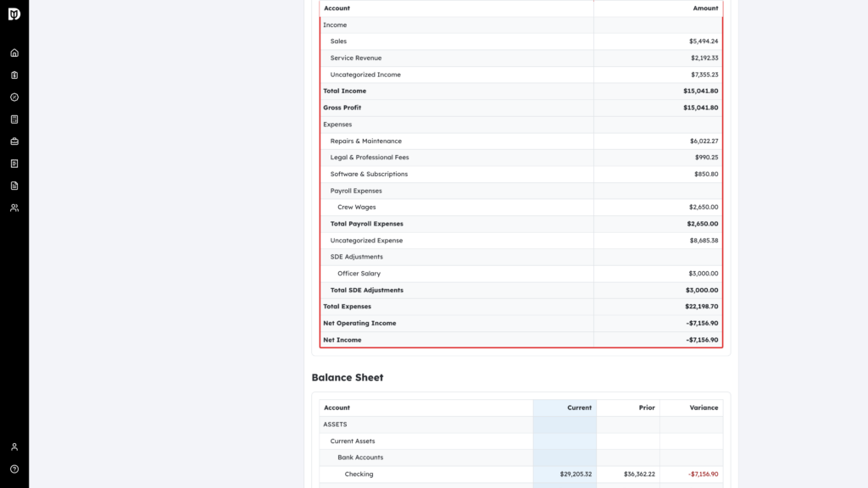This screenshot has height=488, width=868.
Task: Click Uncategorized Expense amount $8,685.38
Action: 704,241
